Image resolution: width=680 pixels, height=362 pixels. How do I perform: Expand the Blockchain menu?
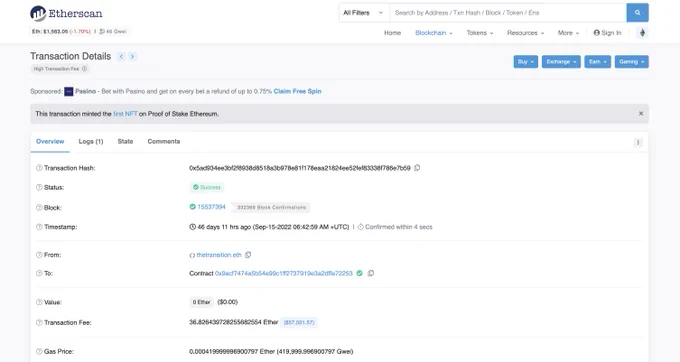[x=434, y=33]
